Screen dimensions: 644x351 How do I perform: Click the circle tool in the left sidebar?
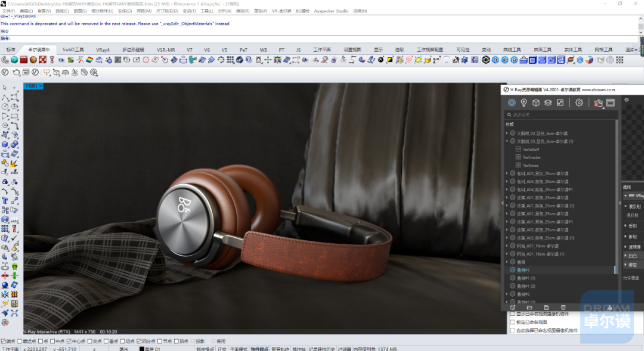(5, 107)
